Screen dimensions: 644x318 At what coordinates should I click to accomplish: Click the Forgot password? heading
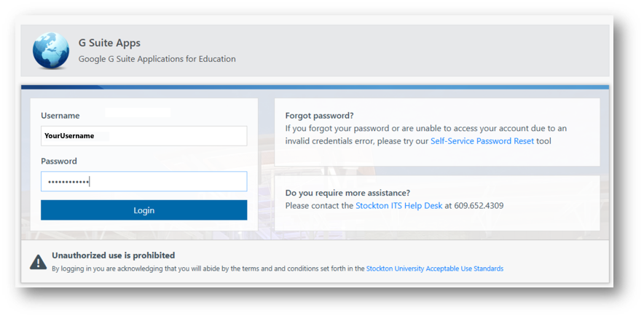click(320, 116)
